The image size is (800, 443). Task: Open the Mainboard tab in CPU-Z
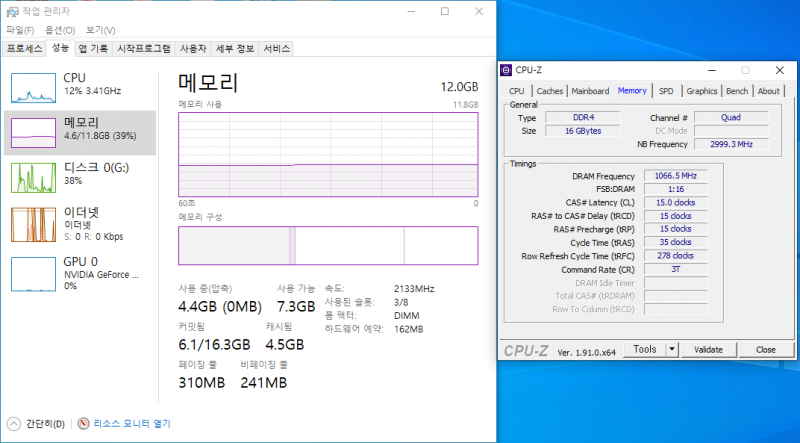[x=590, y=91]
